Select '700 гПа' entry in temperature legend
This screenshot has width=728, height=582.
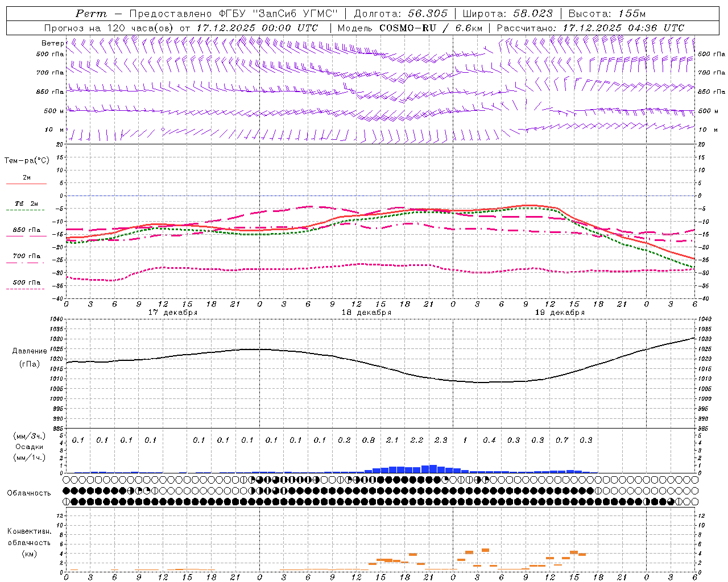click(x=27, y=256)
